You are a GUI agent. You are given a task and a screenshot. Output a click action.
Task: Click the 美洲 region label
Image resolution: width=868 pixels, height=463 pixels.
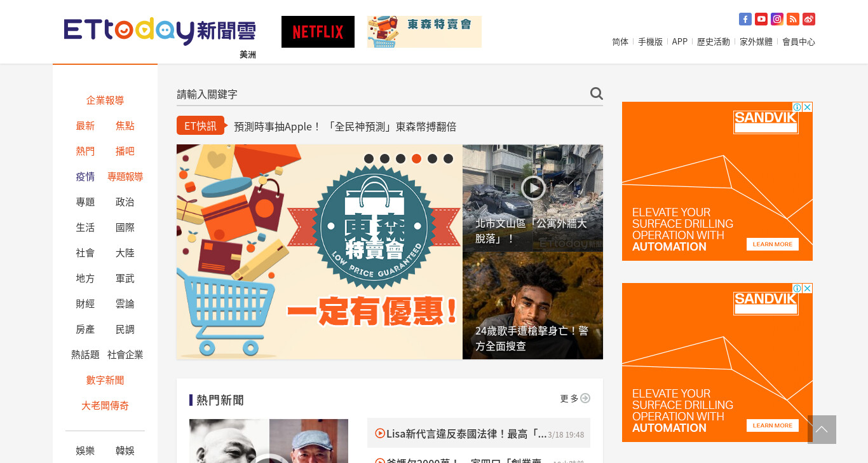[x=248, y=55]
